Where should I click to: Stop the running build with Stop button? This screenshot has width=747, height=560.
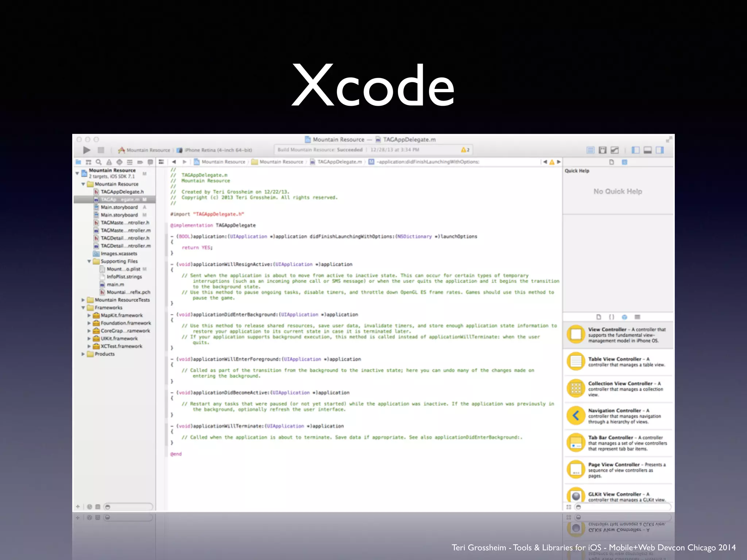pos(101,150)
